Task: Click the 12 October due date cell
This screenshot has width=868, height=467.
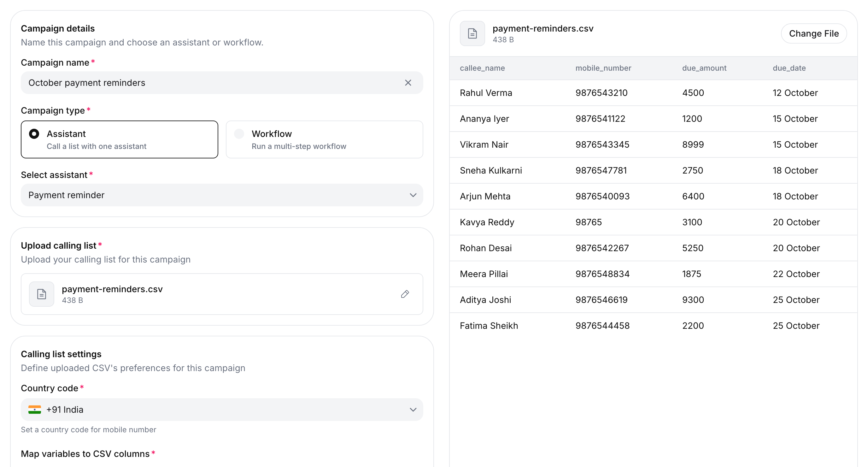Action: 795,93
